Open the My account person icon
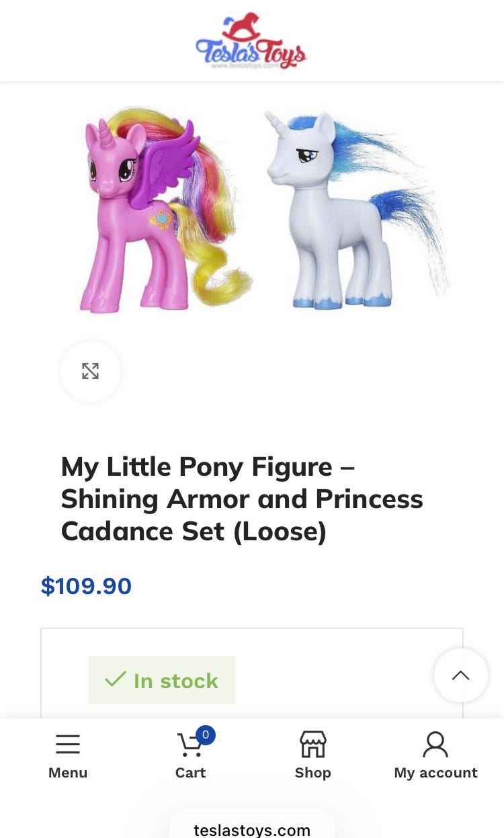Screen dimensions: 504x838 pos(435,745)
